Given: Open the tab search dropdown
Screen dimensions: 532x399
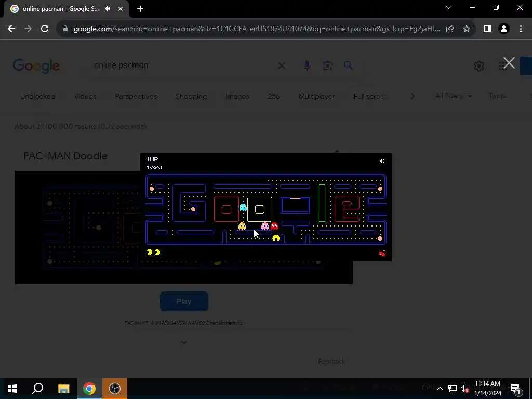Looking at the screenshot, I should (448, 7).
